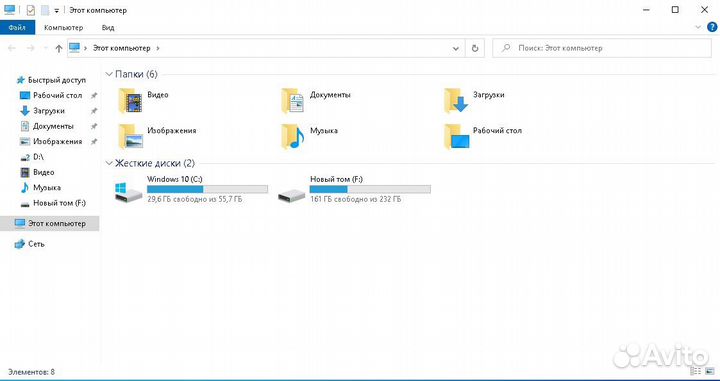The image size is (720, 381).
Task: Collapse the Жесткие диски (2) group
Action: coord(109,163)
